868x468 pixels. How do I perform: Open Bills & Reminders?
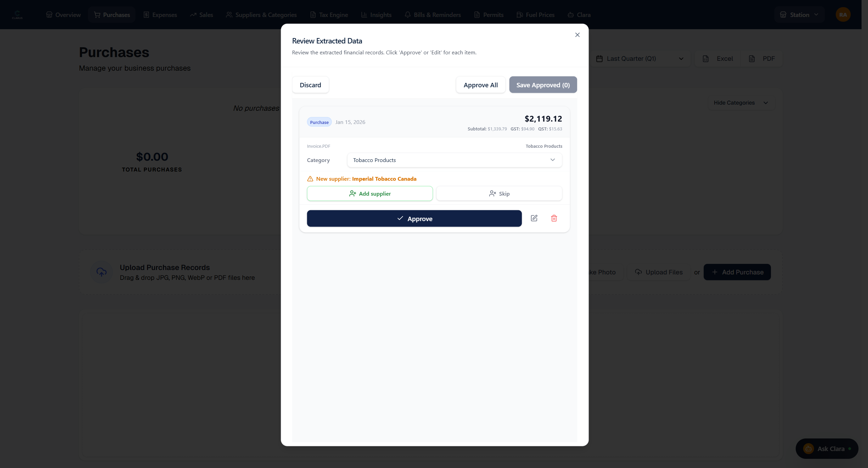[x=432, y=15]
